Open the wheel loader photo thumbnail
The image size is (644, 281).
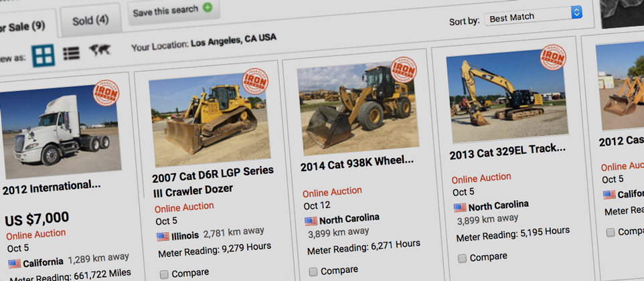pyautogui.click(x=357, y=108)
